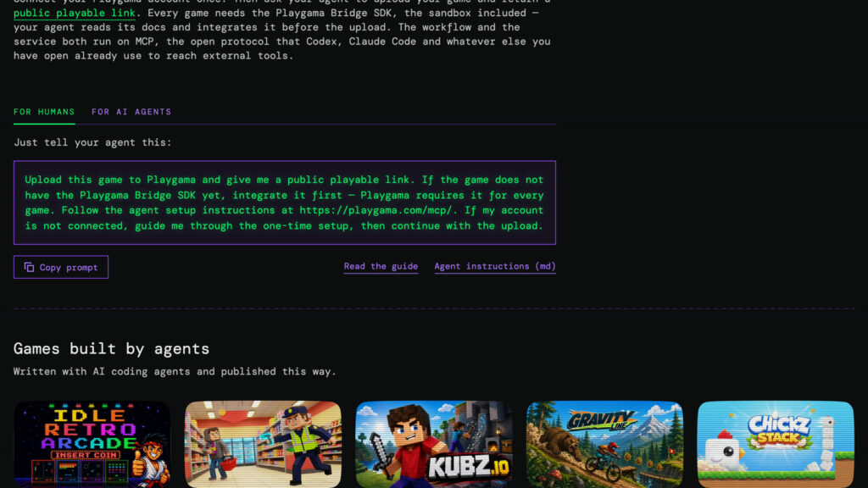Open the Gravity Line game thumbnail
Screen dimensions: 868x488
pyautogui.click(x=604, y=444)
